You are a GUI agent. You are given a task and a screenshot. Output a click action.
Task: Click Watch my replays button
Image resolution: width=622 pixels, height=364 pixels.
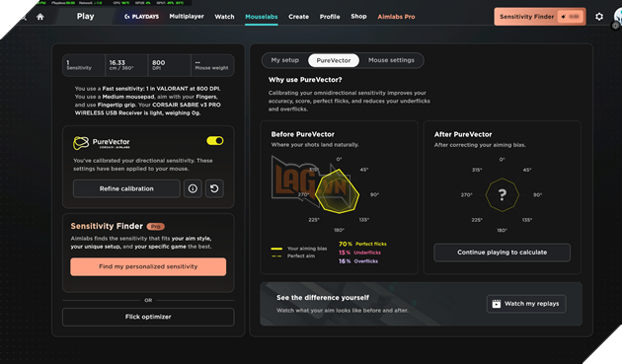[526, 304]
